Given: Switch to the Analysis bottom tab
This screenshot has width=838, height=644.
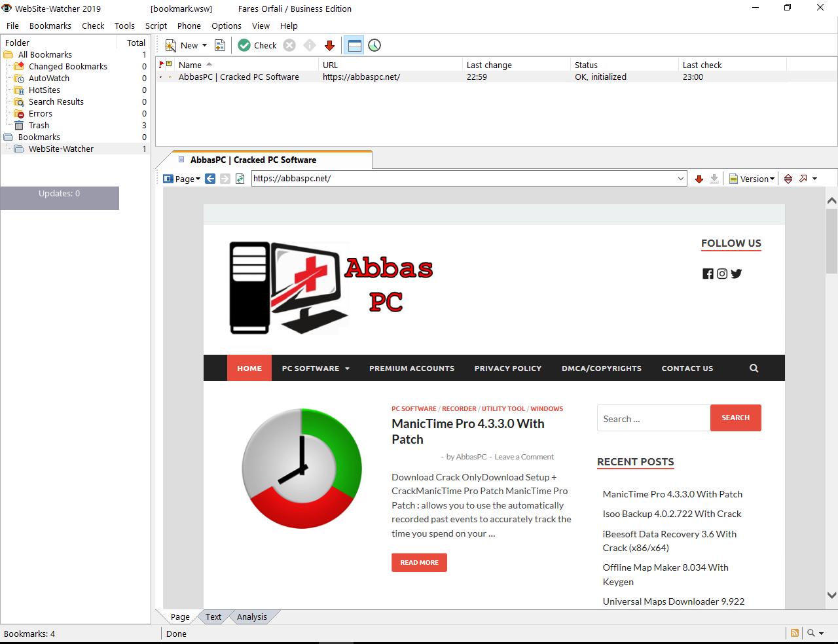Looking at the screenshot, I should point(252,617).
